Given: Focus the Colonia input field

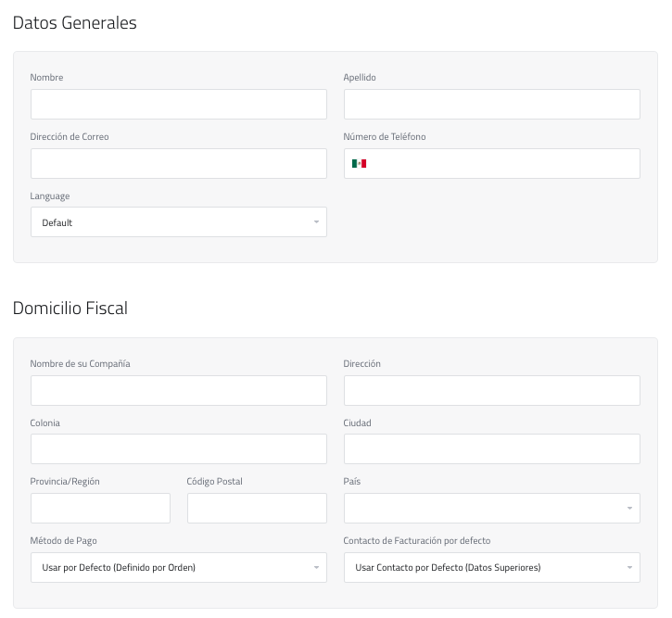Looking at the screenshot, I should click(x=178, y=449).
